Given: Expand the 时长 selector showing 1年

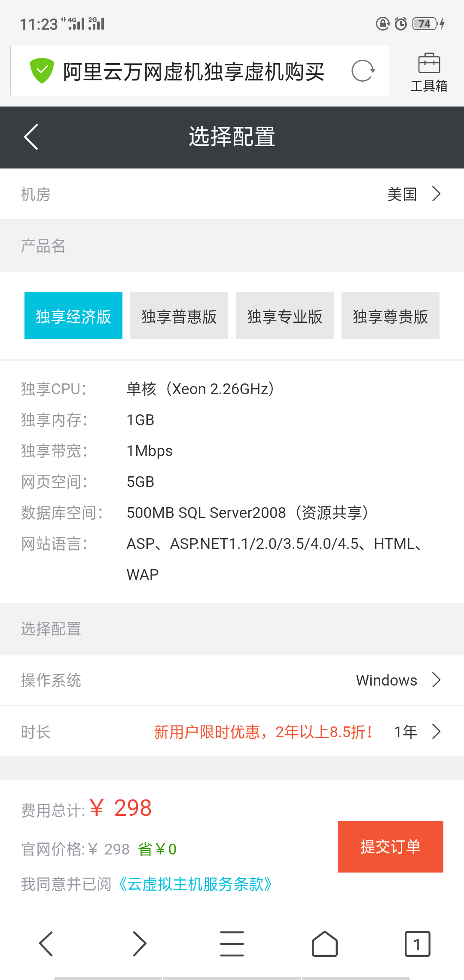Looking at the screenshot, I should [232, 731].
